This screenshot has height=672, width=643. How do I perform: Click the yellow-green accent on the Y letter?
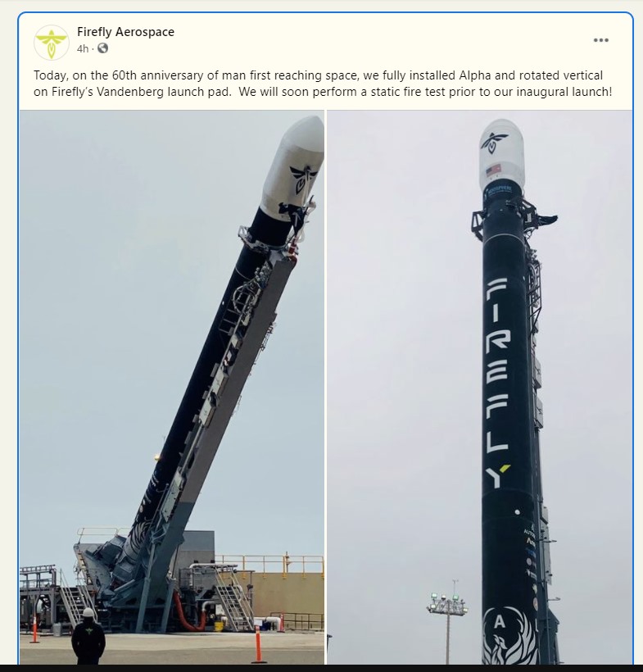pyautogui.click(x=505, y=469)
